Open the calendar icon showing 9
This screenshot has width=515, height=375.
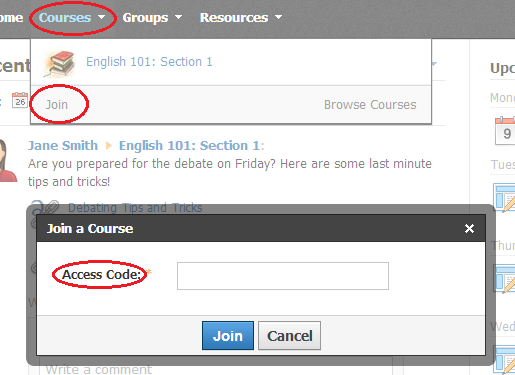tap(505, 131)
